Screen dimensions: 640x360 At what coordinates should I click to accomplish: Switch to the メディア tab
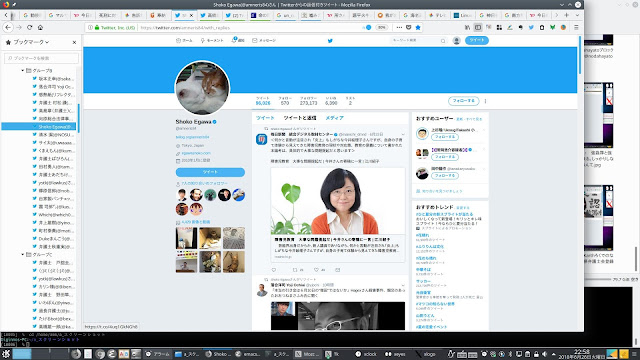pos(334,118)
